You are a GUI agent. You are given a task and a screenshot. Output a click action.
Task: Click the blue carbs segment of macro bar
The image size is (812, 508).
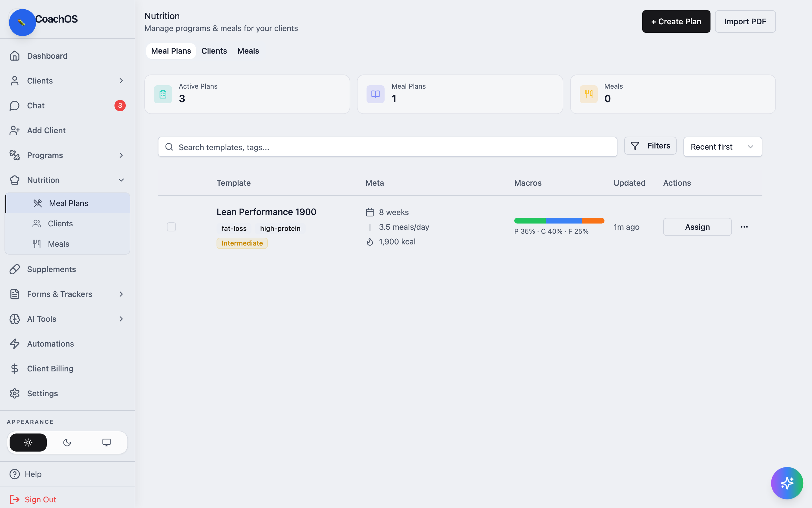[564, 221]
